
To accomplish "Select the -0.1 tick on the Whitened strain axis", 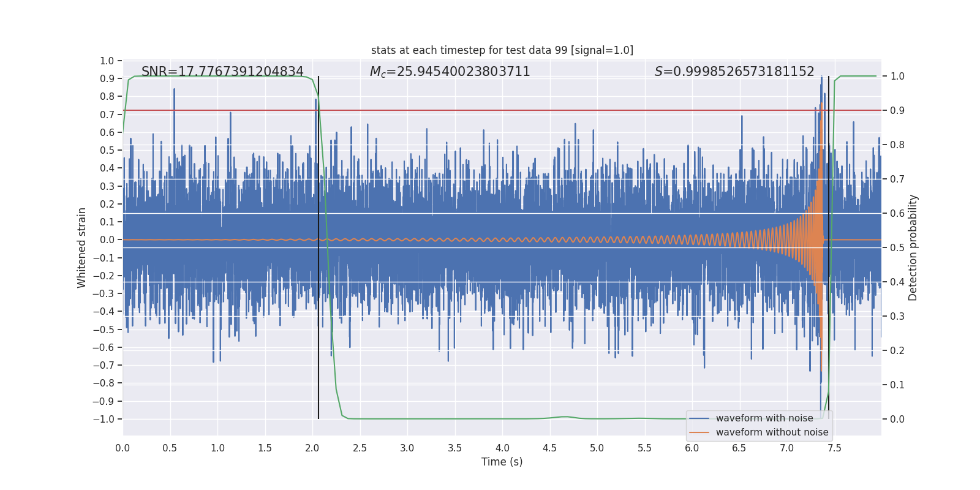I will click(104, 258).
